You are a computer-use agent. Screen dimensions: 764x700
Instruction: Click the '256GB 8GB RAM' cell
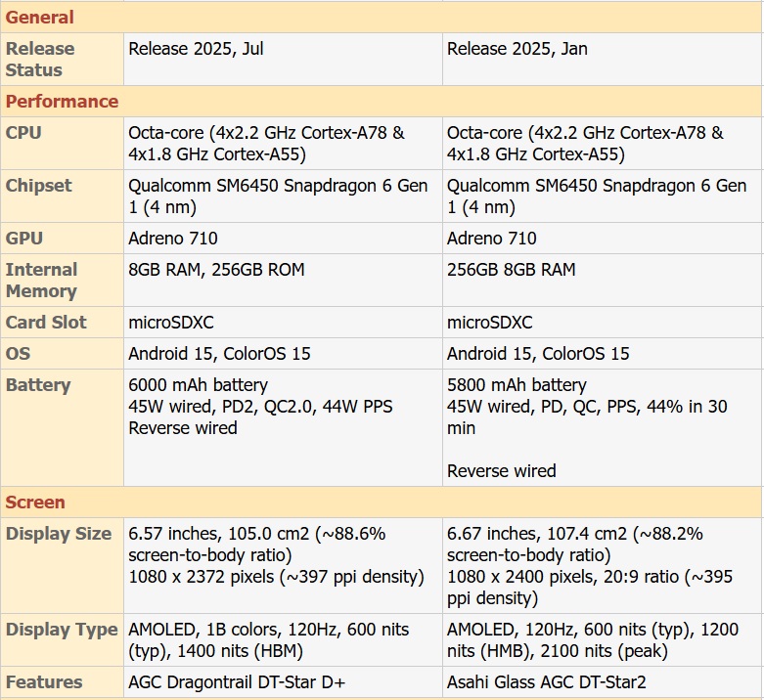602,280
